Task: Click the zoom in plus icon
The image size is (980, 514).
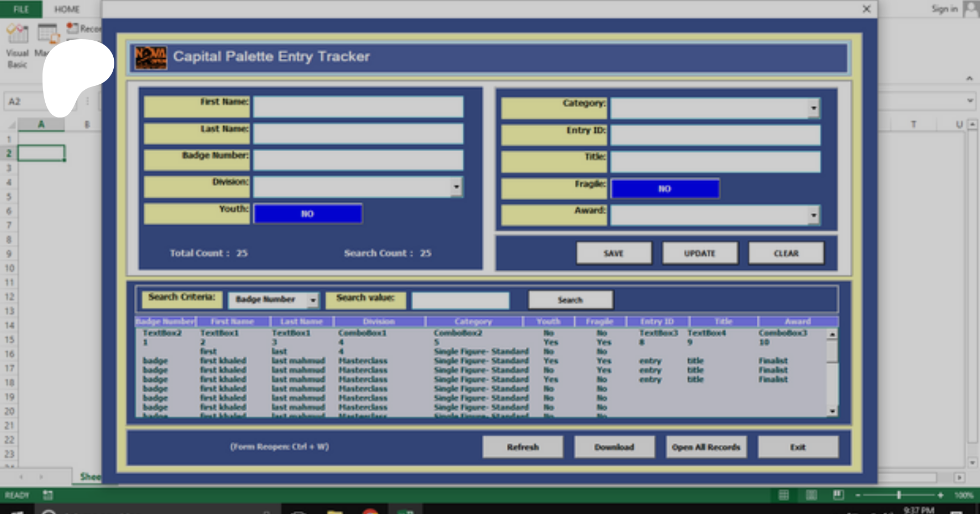Action: click(x=940, y=495)
